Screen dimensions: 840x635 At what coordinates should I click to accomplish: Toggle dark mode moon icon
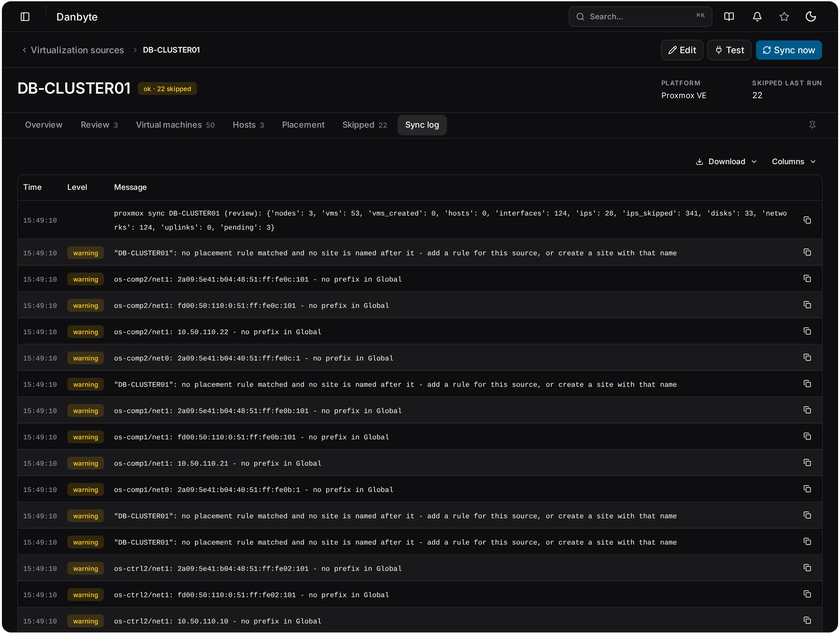811,17
